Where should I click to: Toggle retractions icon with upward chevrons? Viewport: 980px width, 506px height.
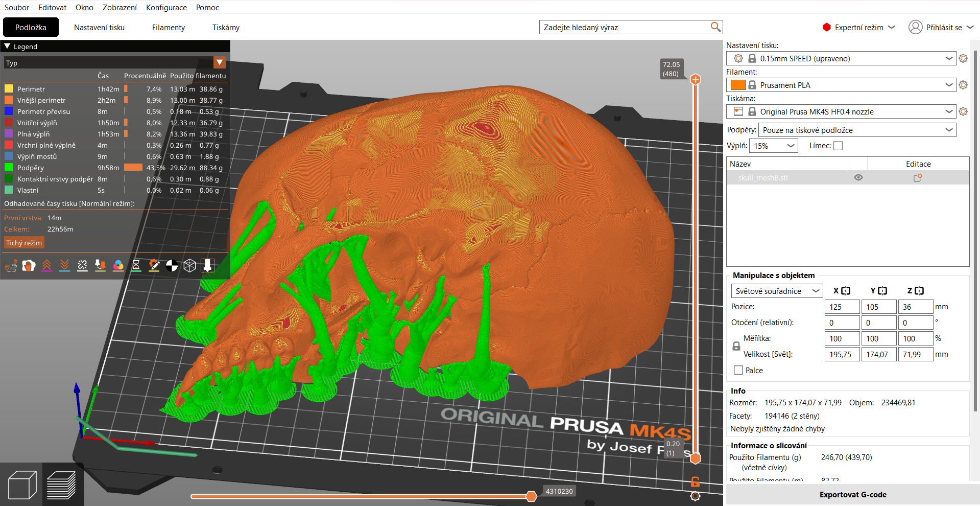point(46,266)
